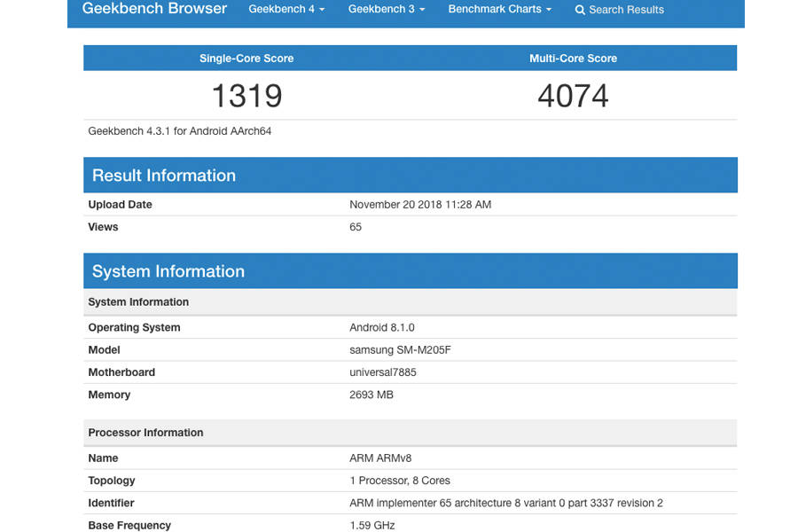The height and width of the screenshot is (532, 798).
Task: Click the search magnifier icon
Action: click(x=580, y=10)
